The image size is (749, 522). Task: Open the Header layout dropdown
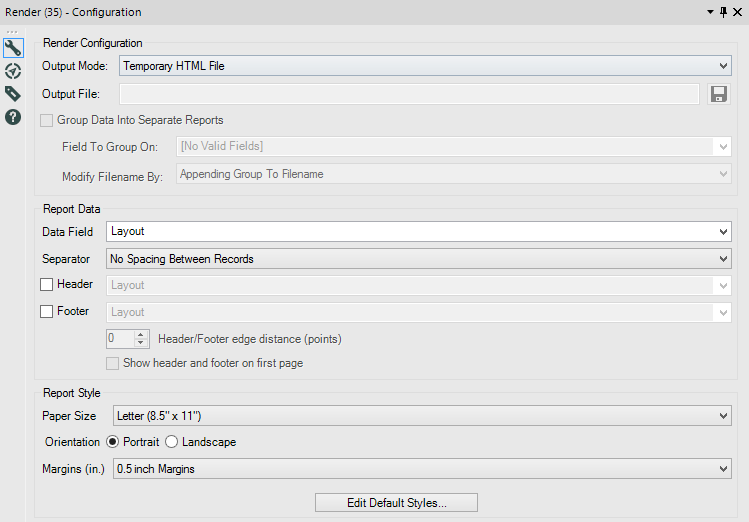[x=419, y=285]
